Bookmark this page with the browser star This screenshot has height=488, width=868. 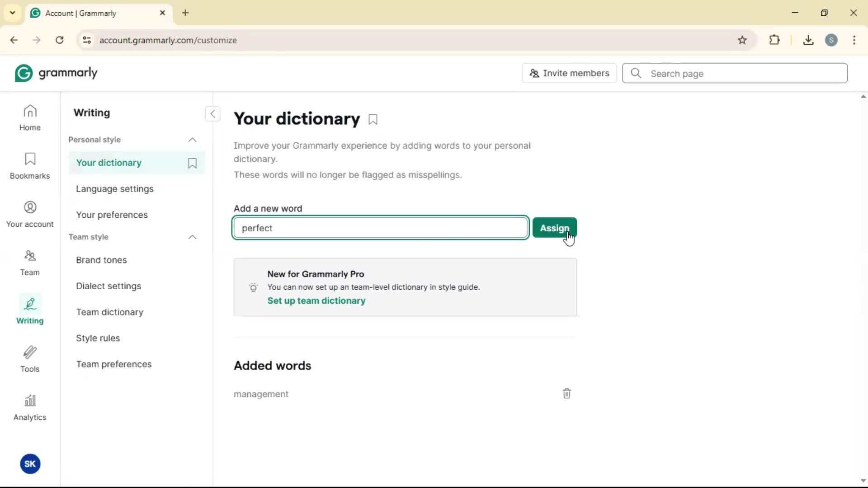tap(742, 40)
